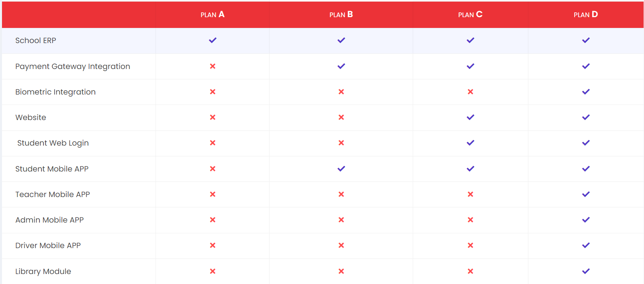Click the Library Module feature label
This screenshot has height=284, width=644.
click(43, 272)
